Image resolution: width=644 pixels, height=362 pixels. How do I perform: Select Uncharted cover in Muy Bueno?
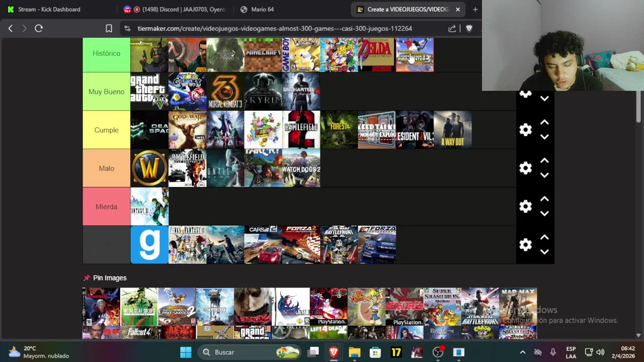[x=301, y=92]
